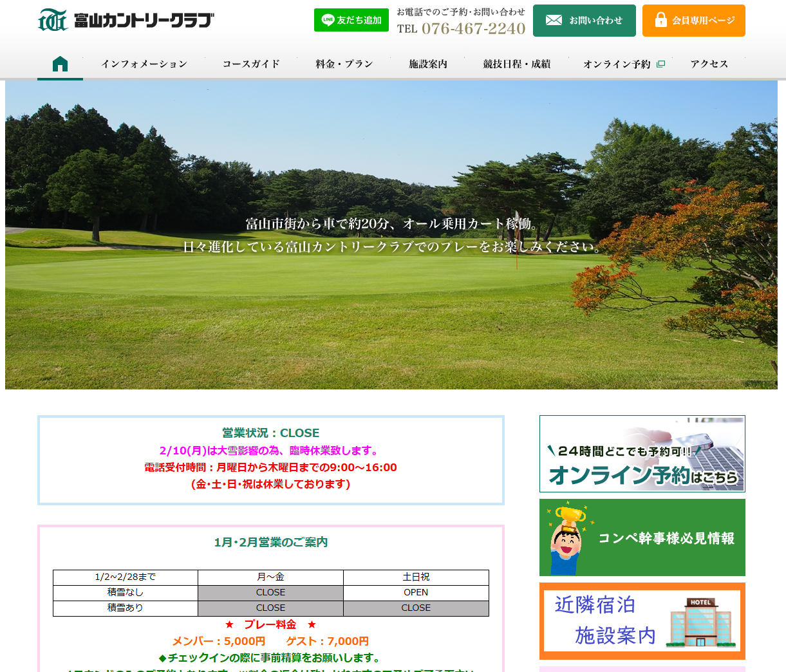Open the コンペ幹事様必見情報 banner
Image resolution: width=786 pixels, height=672 pixels.
click(642, 537)
